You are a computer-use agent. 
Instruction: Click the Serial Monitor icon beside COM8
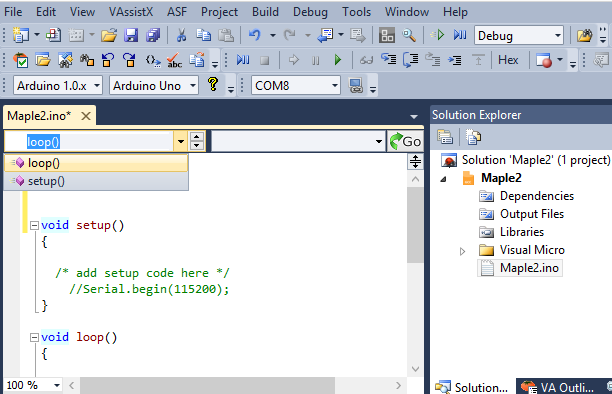point(356,86)
